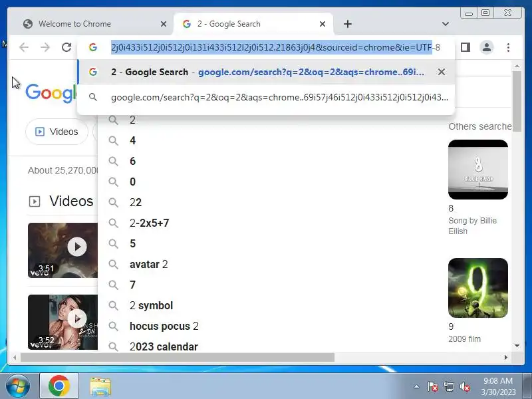Close the 2 - Google Search tab
The height and width of the screenshot is (399, 532).
(x=323, y=24)
